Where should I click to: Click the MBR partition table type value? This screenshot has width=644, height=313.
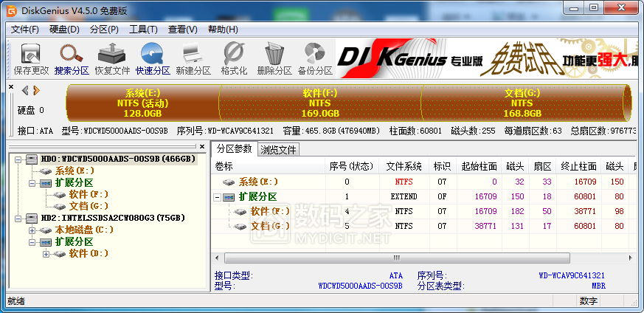(598, 286)
